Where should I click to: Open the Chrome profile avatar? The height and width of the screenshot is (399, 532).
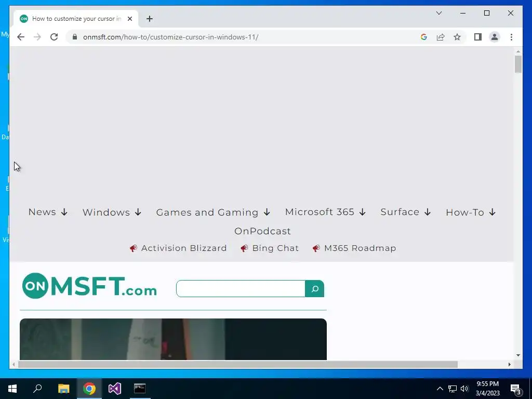pyautogui.click(x=495, y=37)
